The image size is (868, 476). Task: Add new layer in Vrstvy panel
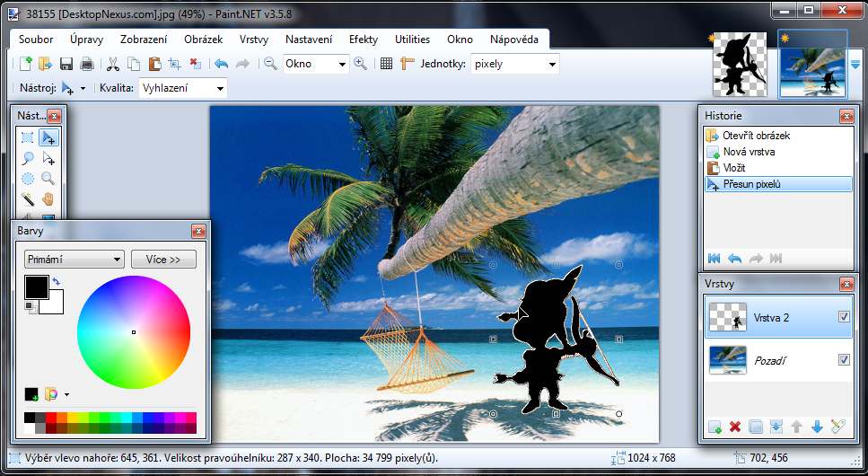715,427
